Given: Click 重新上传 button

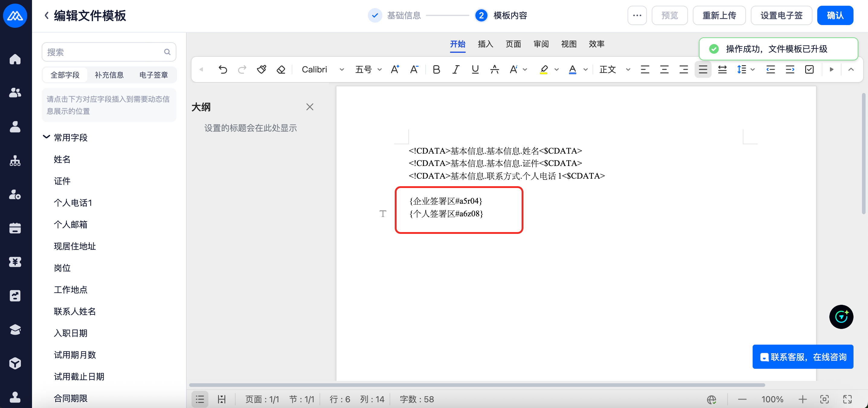Looking at the screenshot, I should click(x=719, y=15).
